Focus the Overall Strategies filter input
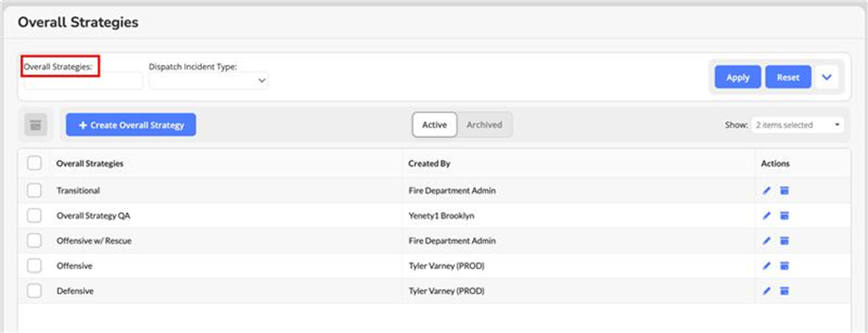 pyautogui.click(x=83, y=81)
